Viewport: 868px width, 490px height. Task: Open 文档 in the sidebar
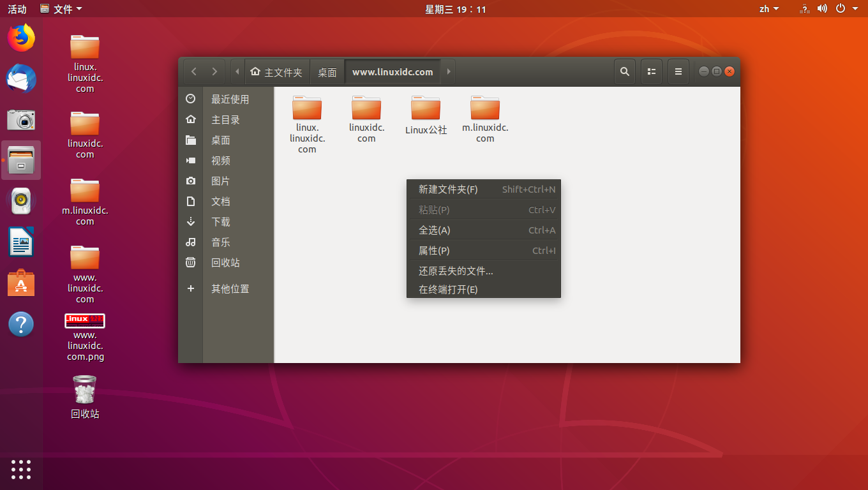coord(226,201)
